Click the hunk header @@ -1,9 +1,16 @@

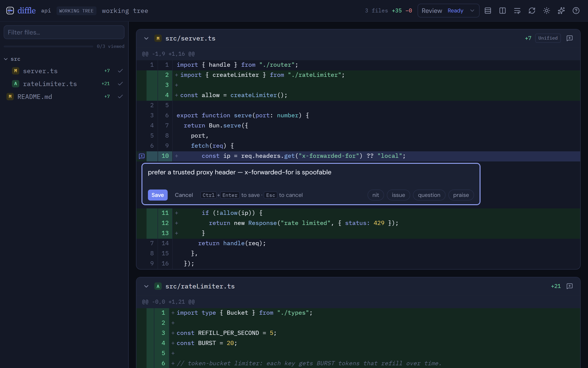pos(168,54)
